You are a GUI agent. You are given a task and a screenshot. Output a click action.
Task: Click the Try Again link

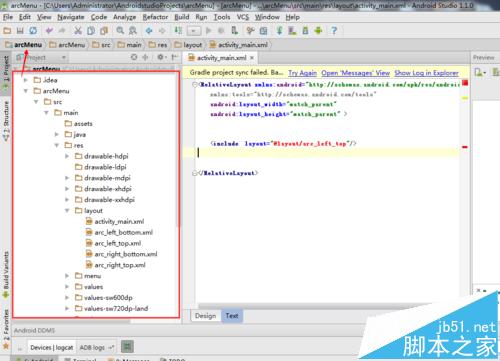click(302, 73)
